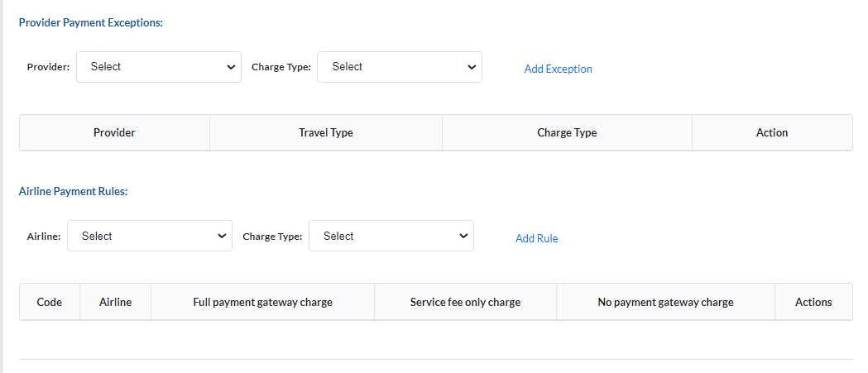The width and height of the screenshot is (868, 373).
Task: Click Service fee only charge column header
Action: point(465,302)
